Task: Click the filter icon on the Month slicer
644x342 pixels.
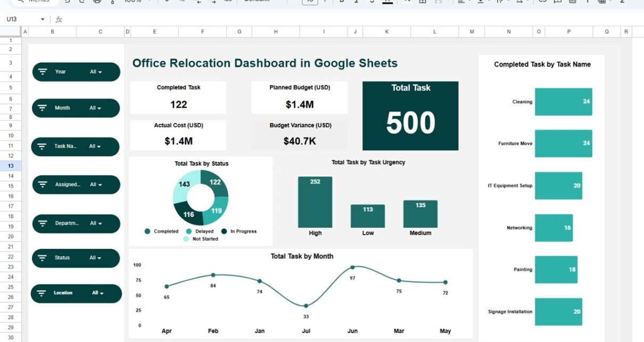Action: pos(43,108)
